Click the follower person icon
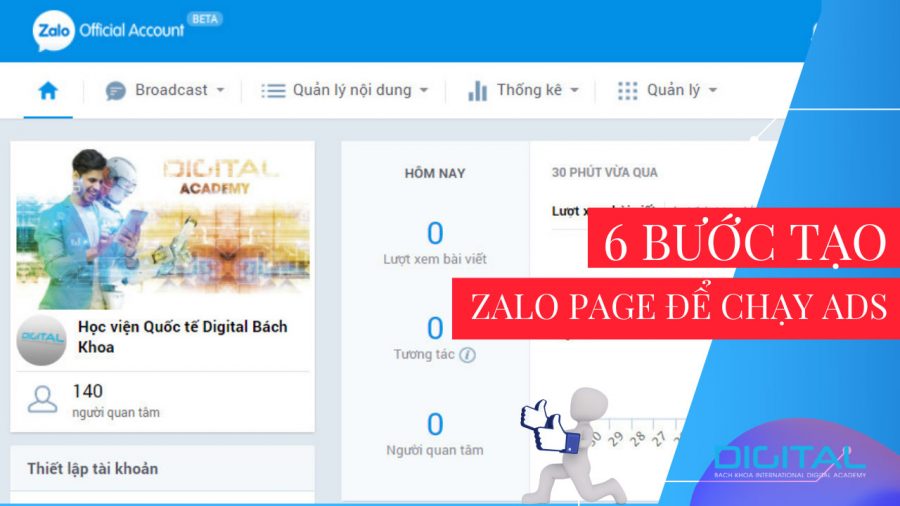This screenshot has width=900, height=506. point(42,399)
